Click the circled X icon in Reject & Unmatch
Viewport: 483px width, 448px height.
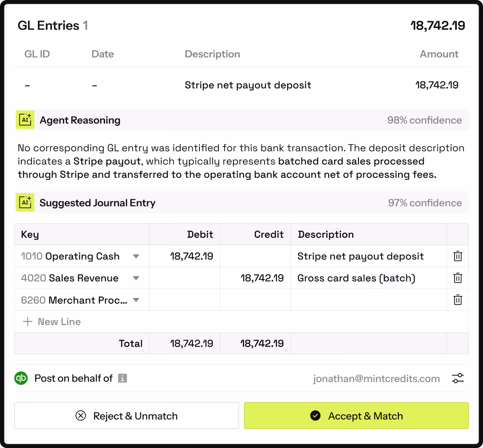(81, 416)
